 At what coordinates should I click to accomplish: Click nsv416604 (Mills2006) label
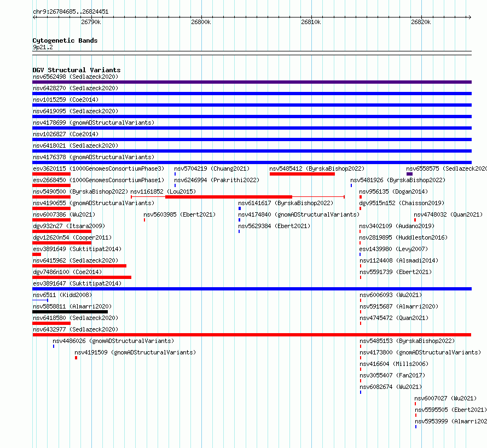394,364
